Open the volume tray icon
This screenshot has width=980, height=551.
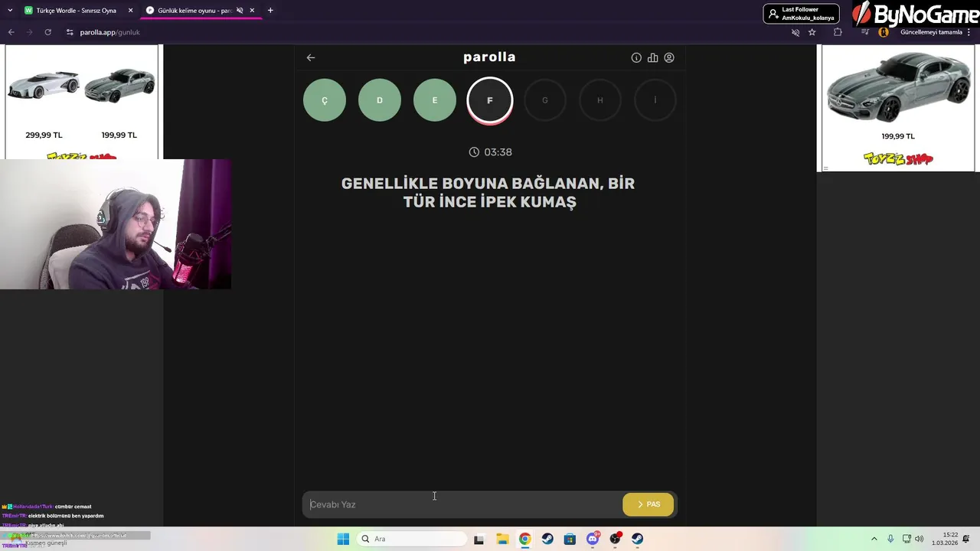coord(920,539)
